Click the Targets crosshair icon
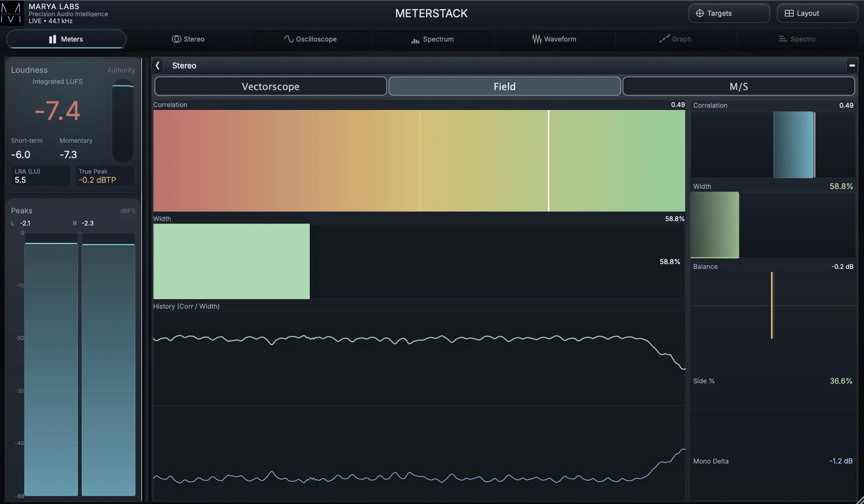This screenshot has height=504, width=864. [700, 13]
